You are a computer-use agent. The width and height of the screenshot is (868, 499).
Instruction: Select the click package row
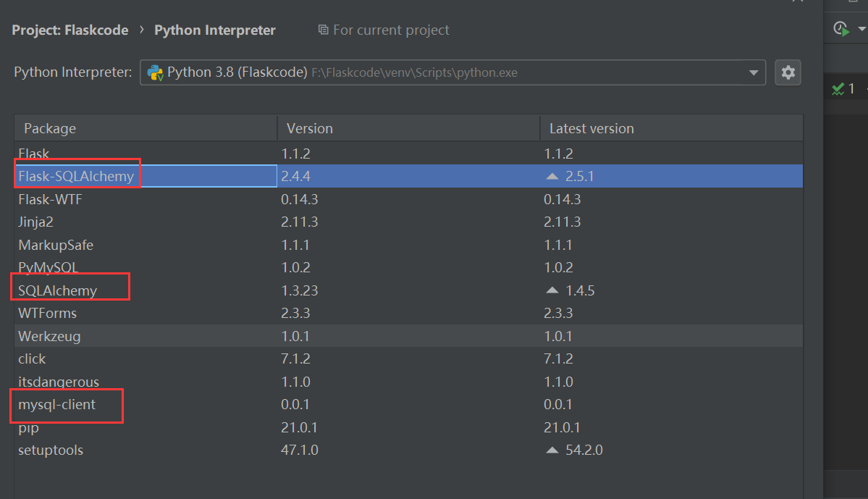[408, 359]
